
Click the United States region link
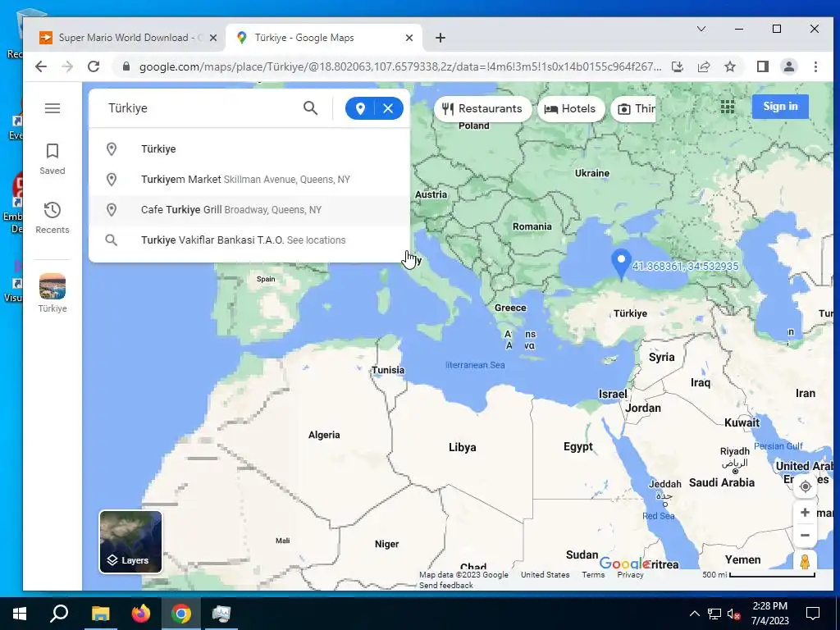tap(545, 575)
